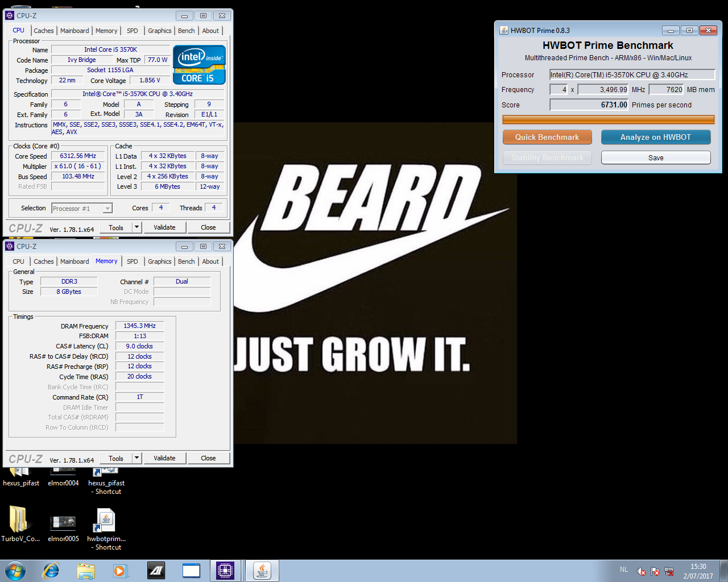Open the AI Suite taskbar icon

click(x=156, y=571)
